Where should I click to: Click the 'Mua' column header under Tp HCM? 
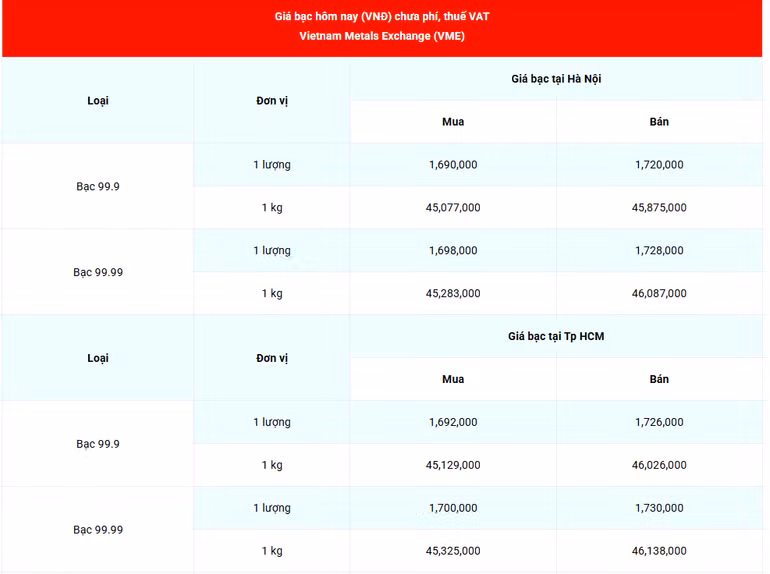(453, 379)
